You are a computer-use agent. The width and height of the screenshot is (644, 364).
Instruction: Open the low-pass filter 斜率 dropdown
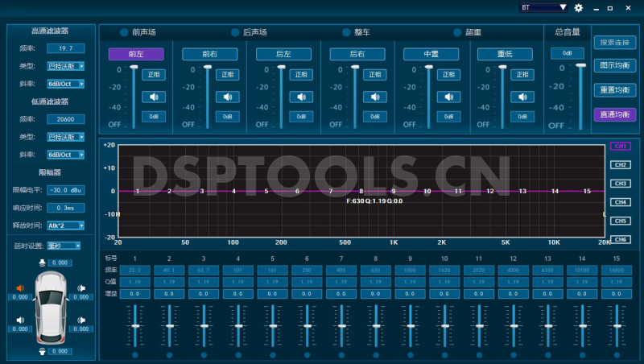(66, 155)
